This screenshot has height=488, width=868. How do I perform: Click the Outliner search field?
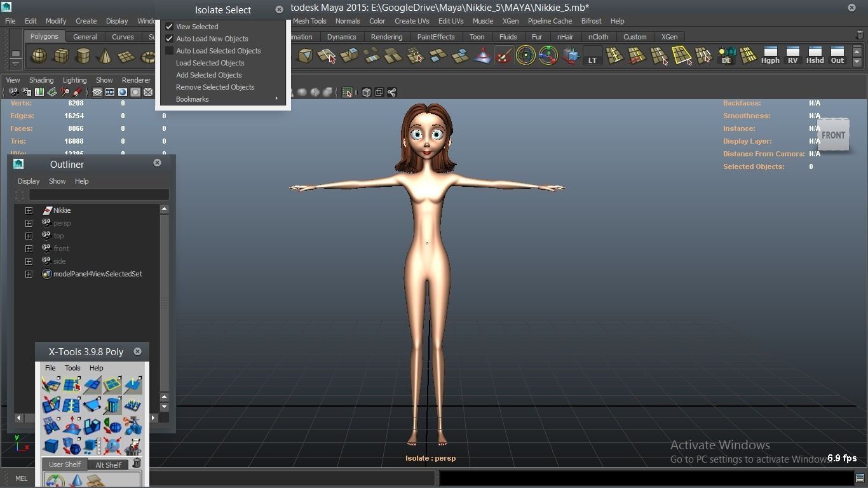(x=98, y=194)
